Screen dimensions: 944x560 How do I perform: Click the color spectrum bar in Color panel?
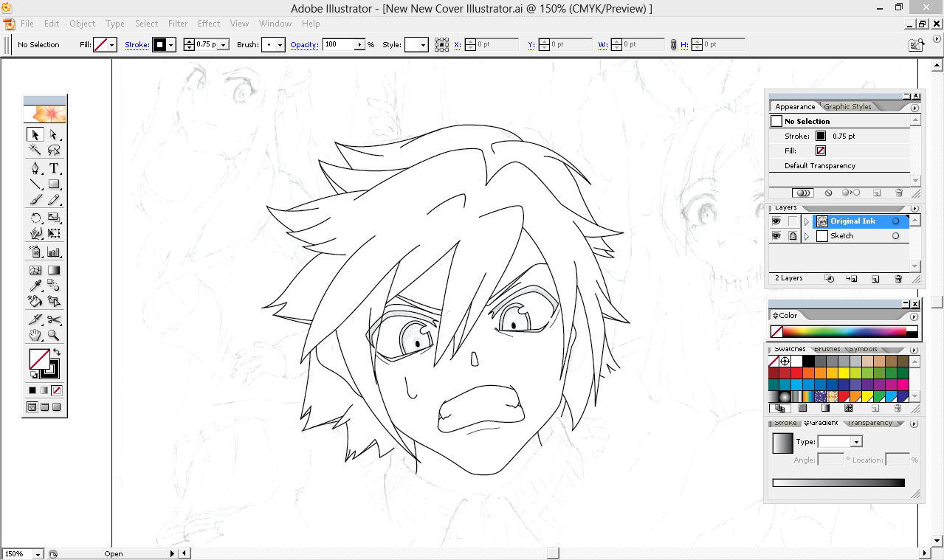pyautogui.click(x=849, y=332)
